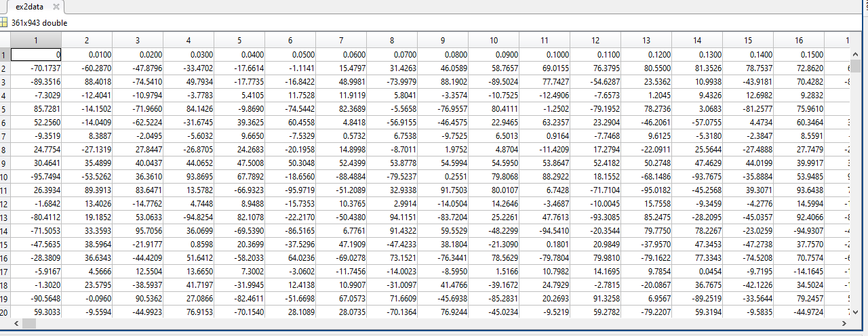
Task: Select cell with value 0.1801
Action: (545, 245)
